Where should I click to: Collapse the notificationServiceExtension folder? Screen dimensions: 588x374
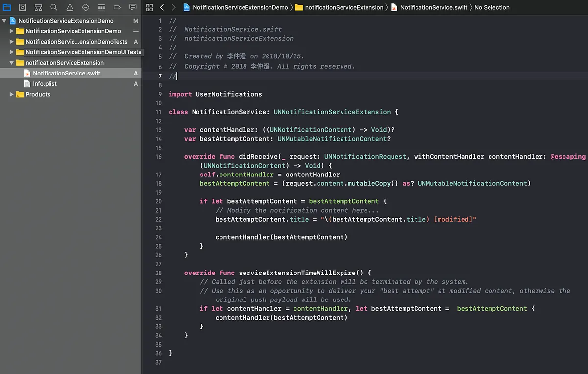click(11, 63)
